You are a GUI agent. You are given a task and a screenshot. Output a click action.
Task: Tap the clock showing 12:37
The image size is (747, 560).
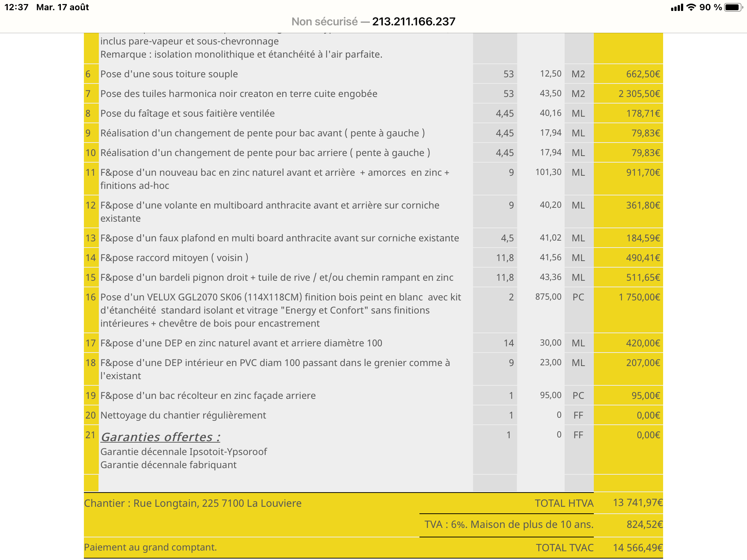(16, 7)
